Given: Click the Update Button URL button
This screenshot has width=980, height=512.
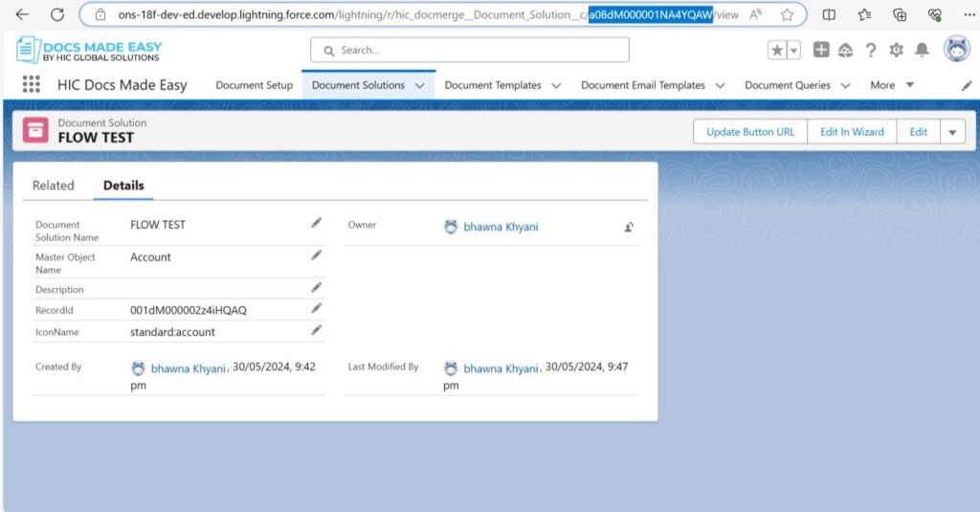Looking at the screenshot, I should click(750, 132).
